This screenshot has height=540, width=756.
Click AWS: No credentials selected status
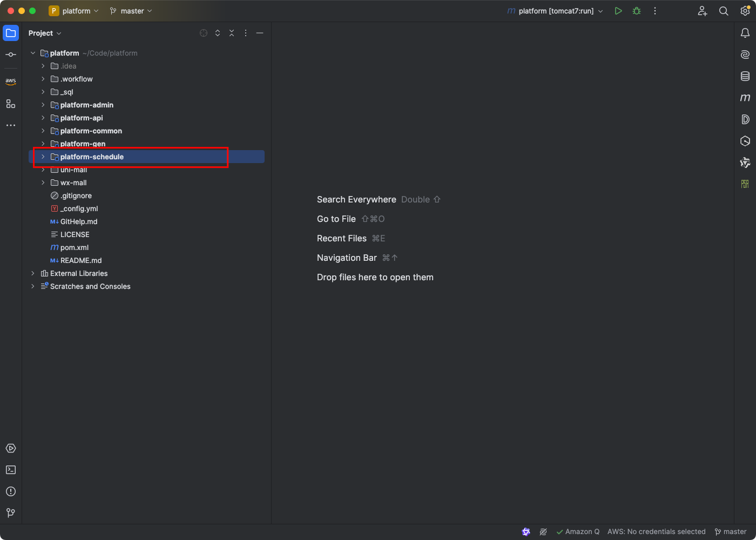(656, 532)
